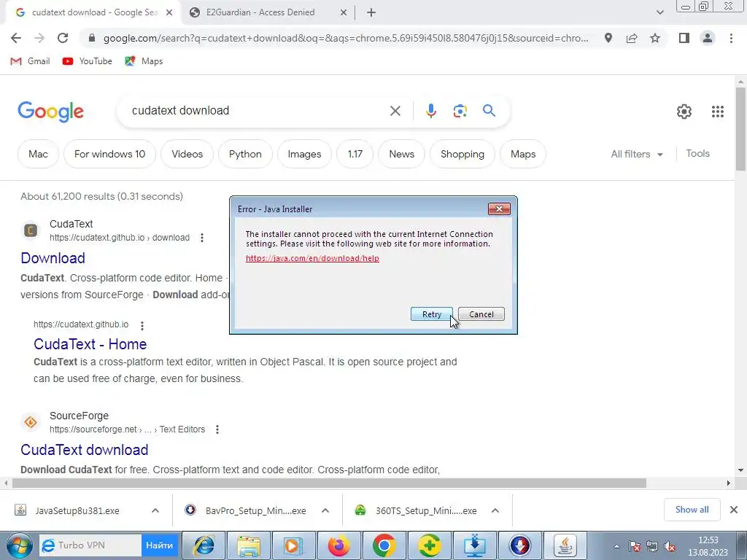Open the Maps bookmark

(144, 61)
